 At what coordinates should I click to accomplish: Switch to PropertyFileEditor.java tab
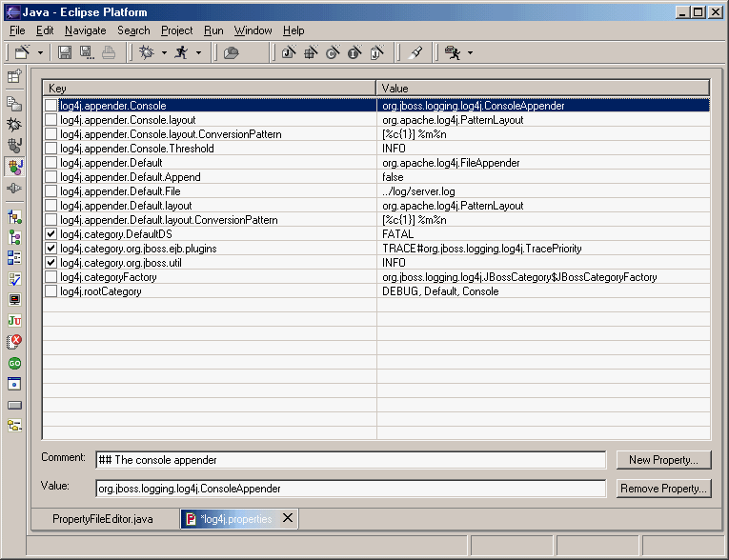[x=103, y=519]
